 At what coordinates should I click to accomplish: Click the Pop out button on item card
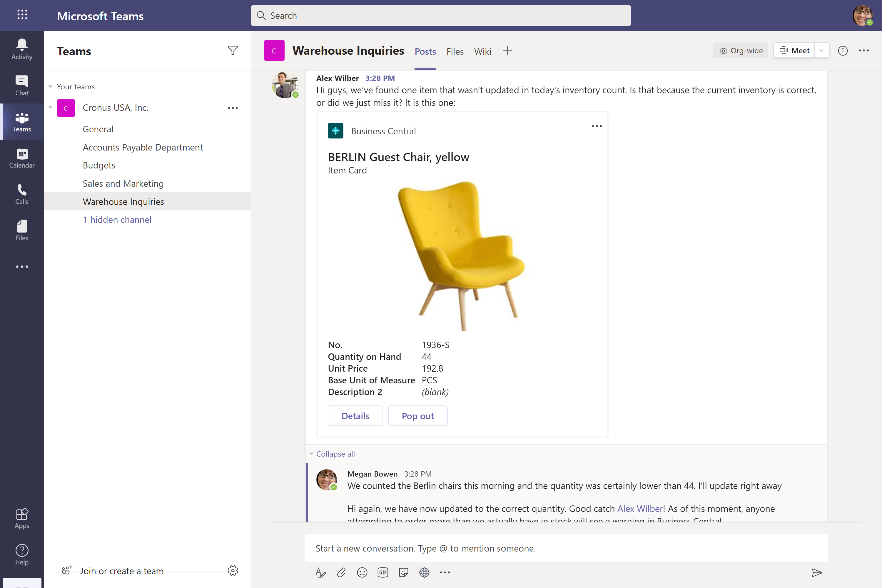pos(417,415)
